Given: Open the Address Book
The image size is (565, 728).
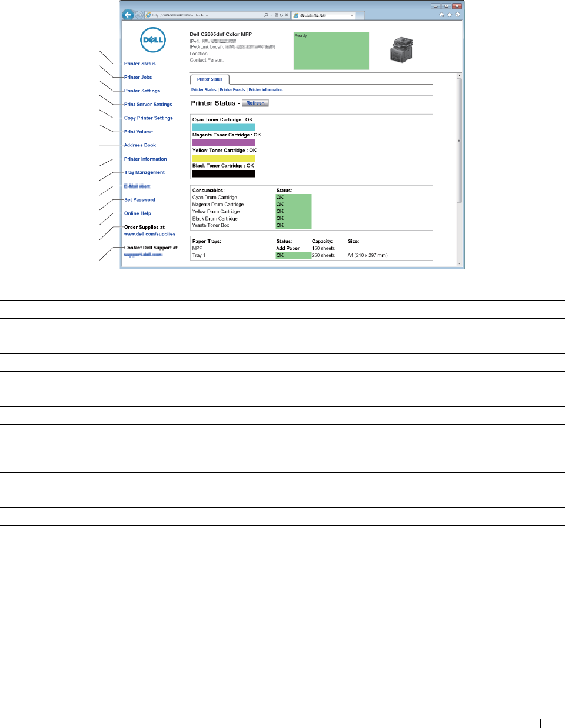Looking at the screenshot, I should (140, 145).
